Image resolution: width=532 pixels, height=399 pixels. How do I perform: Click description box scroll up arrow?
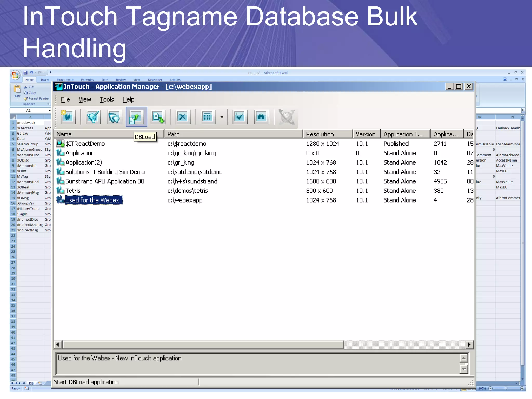(464, 358)
